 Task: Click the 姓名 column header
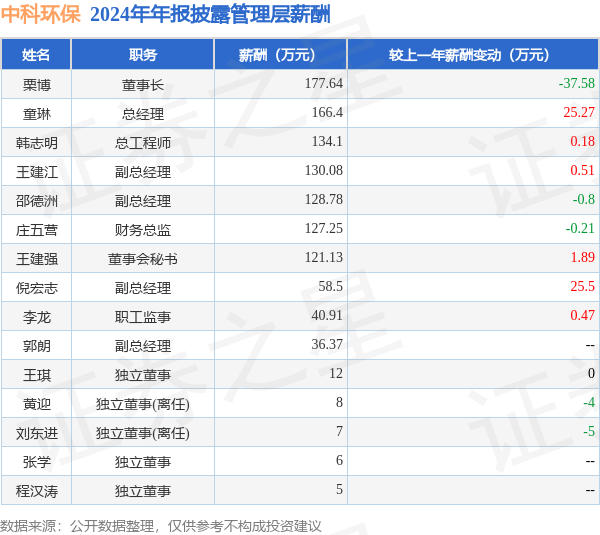pyautogui.click(x=36, y=55)
